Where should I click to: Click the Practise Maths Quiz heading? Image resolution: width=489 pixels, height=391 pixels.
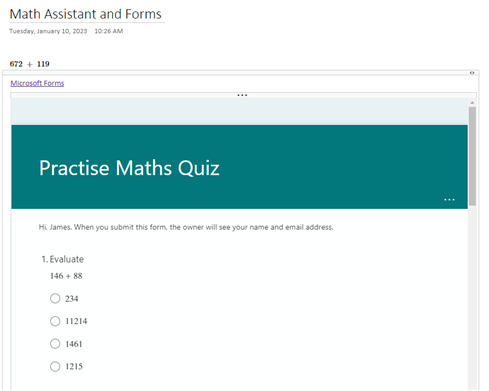coord(129,168)
